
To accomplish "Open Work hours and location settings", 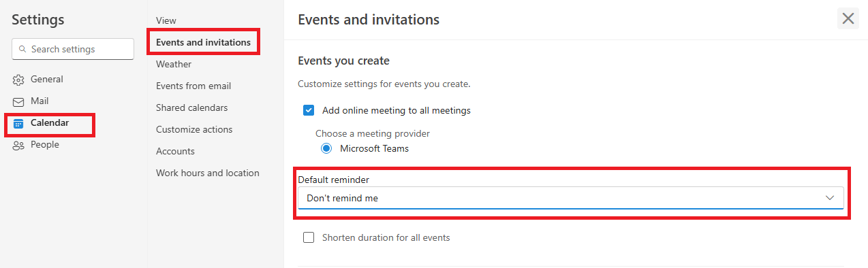I will point(208,173).
